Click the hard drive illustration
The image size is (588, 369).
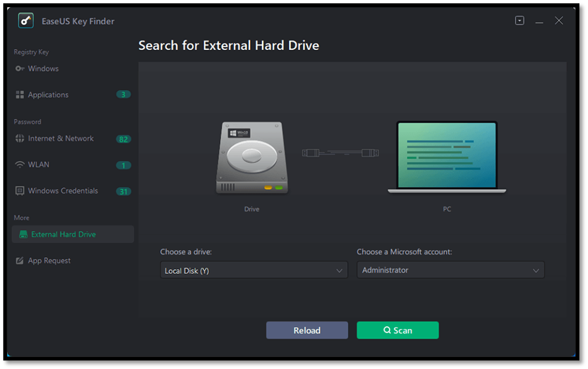click(251, 158)
